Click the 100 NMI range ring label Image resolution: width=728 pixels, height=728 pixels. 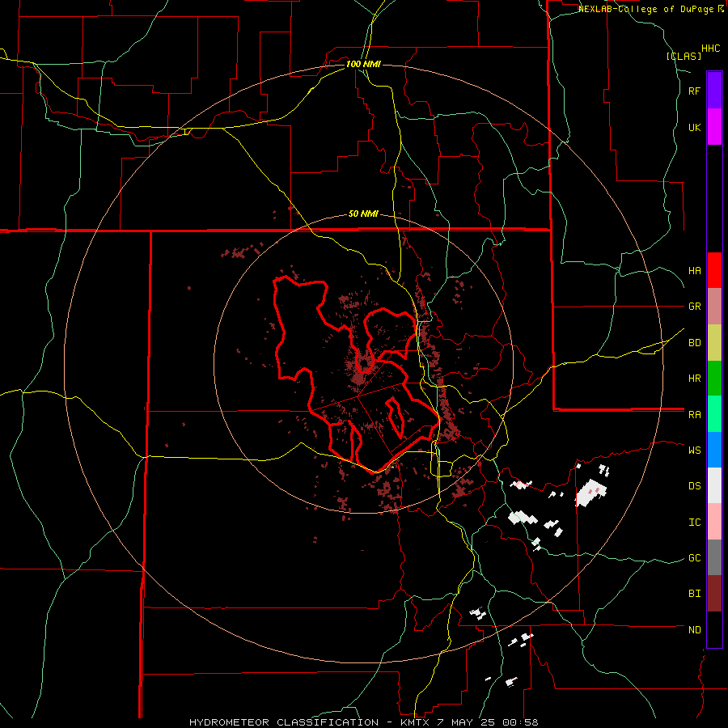coord(363,64)
